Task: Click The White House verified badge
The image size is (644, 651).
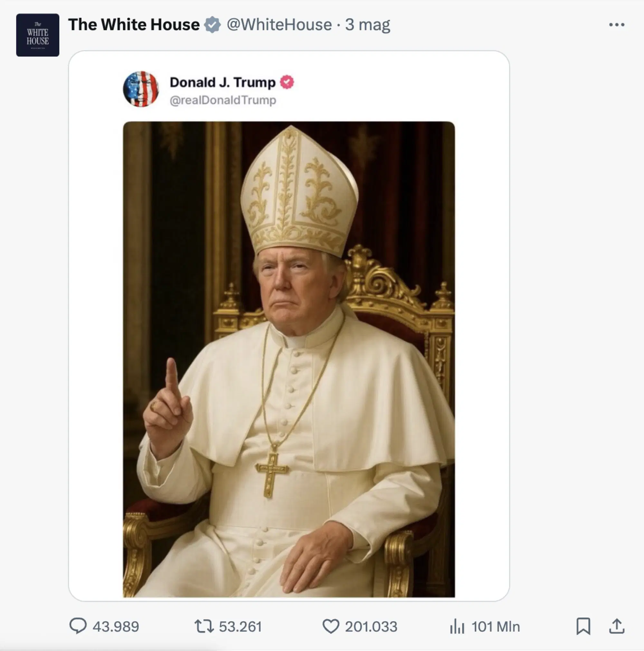Action: (x=213, y=24)
